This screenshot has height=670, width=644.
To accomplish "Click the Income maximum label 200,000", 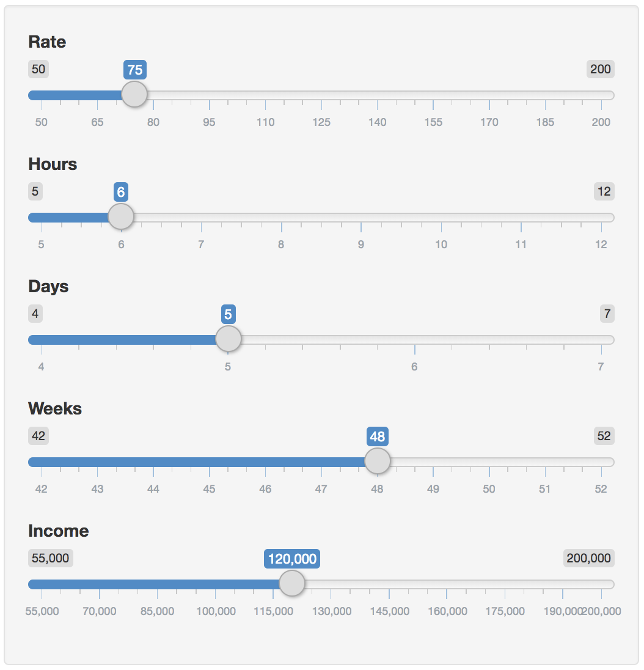I will pos(588,558).
